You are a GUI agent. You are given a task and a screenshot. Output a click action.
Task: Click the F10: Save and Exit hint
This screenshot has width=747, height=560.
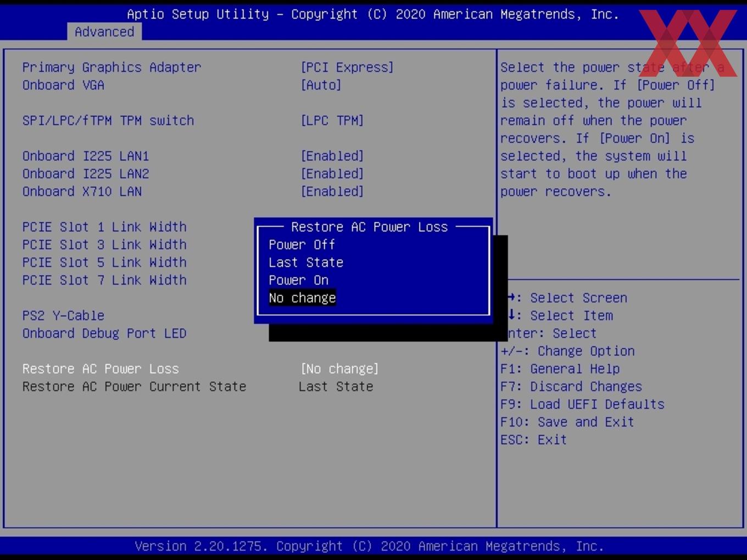pyautogui.click(x=567, y=422)
